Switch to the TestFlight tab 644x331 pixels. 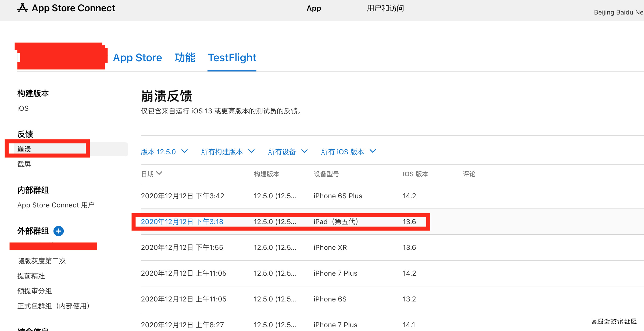pos(232,58)
